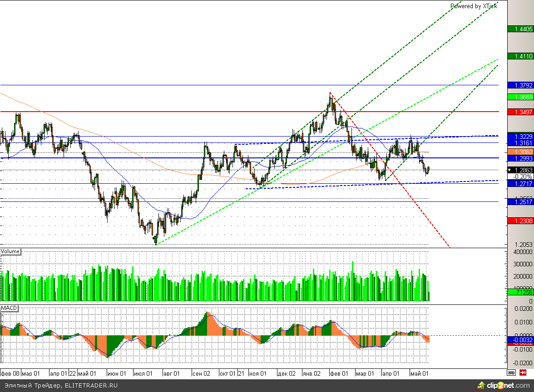This screenshot has height=392, width=534.
Task: Click the blue -0.0032 MACD value tag
Action: pyautogui.click(x=520, y=340)
